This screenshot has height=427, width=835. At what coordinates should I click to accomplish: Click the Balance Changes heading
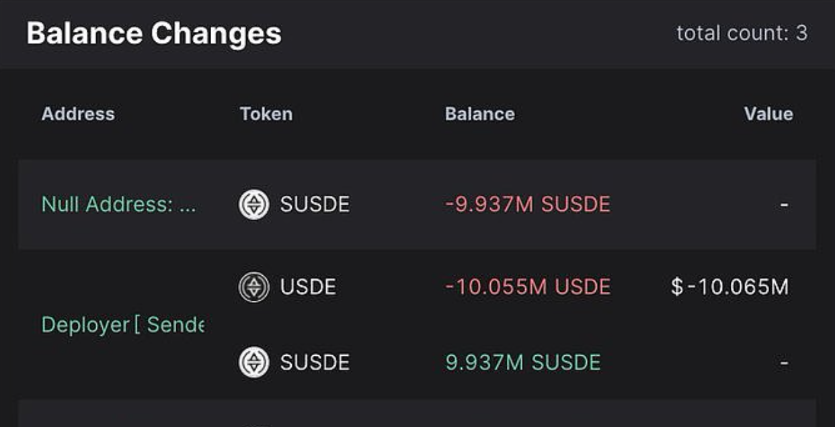(x=154, y=33)
